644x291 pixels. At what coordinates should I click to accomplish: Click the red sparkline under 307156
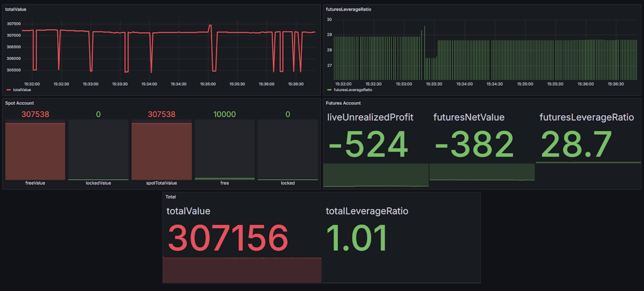point(242,269)
